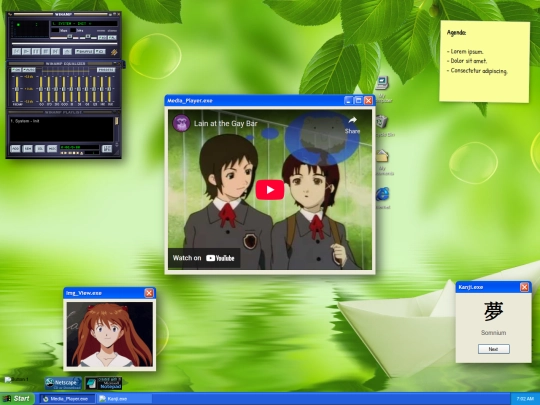Click playlist scrollbar handle
The height and width of the screenshot is (405, 540).
point(116,121)
